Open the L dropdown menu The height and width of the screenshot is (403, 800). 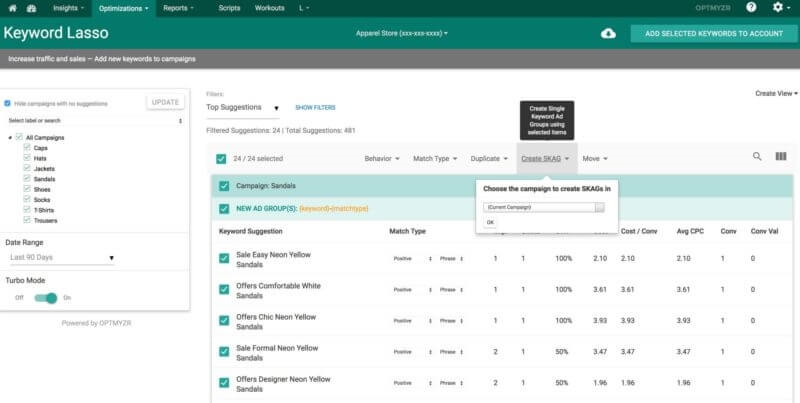pyautogui.click(x=304, y=8)
